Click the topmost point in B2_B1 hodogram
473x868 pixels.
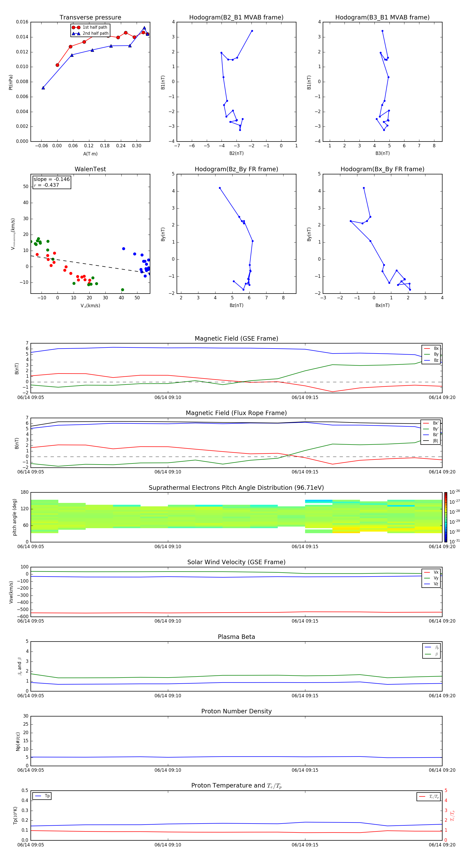tap(252, 31)
